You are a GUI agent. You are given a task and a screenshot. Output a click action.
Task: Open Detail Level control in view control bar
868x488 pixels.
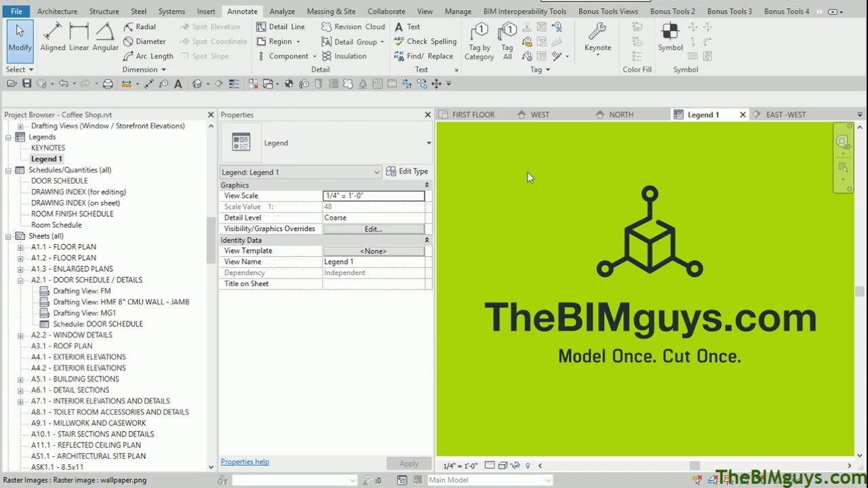tap(490, 466)
